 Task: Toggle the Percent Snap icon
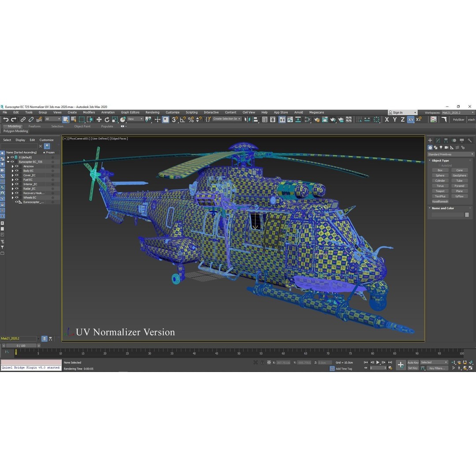point(191,119)
